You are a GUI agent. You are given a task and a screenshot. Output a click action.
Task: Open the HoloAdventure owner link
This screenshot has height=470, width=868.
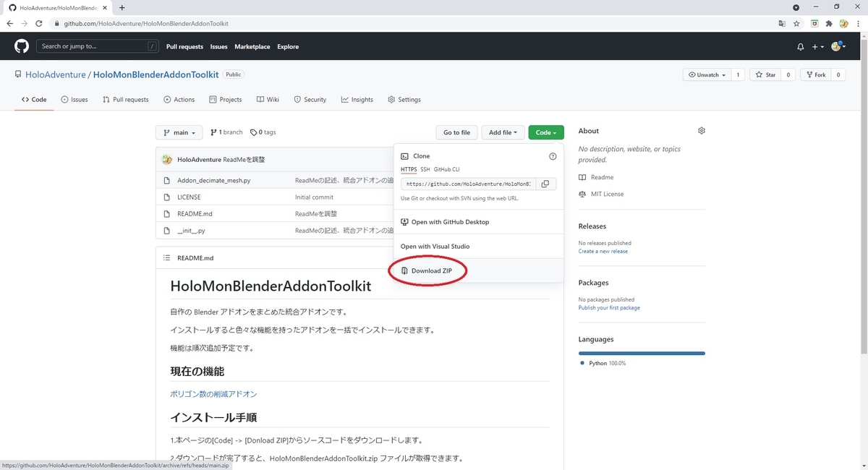pos(55,74)
